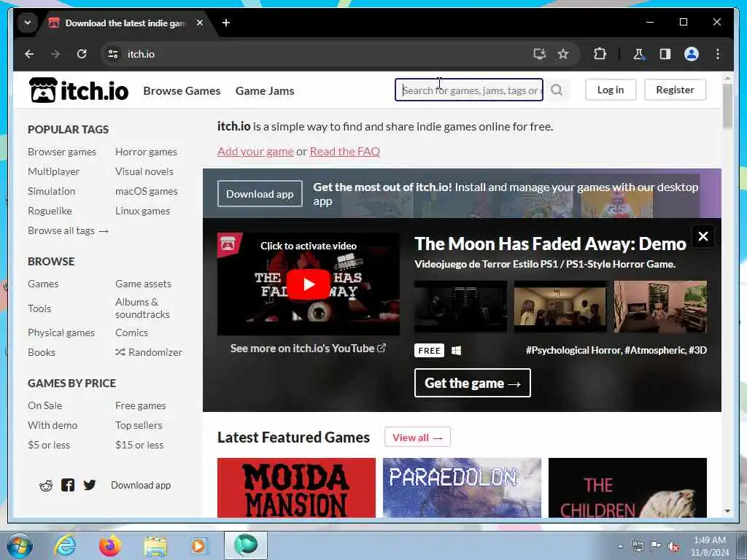Focus the game search field

tap(469, 90)
